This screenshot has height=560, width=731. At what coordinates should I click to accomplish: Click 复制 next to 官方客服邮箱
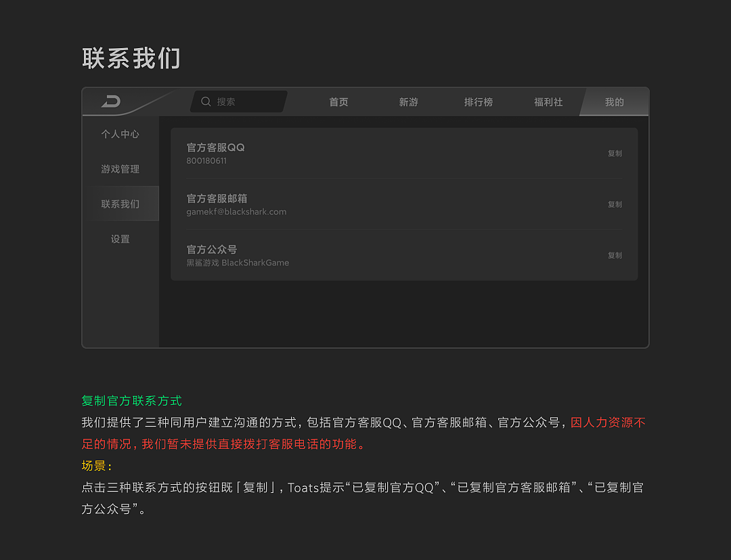[x=615, y=204]
